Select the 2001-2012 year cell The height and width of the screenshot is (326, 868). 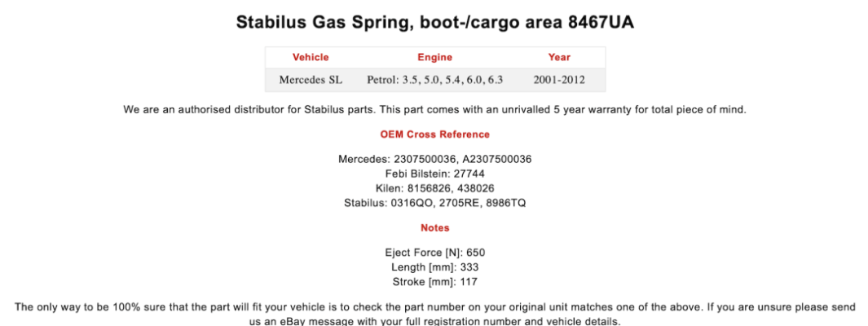coord(559,80)
